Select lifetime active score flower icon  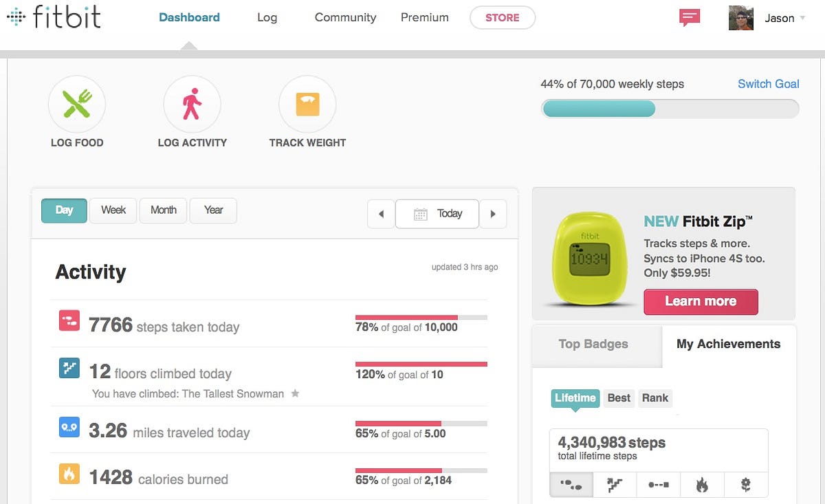(745, 485)
